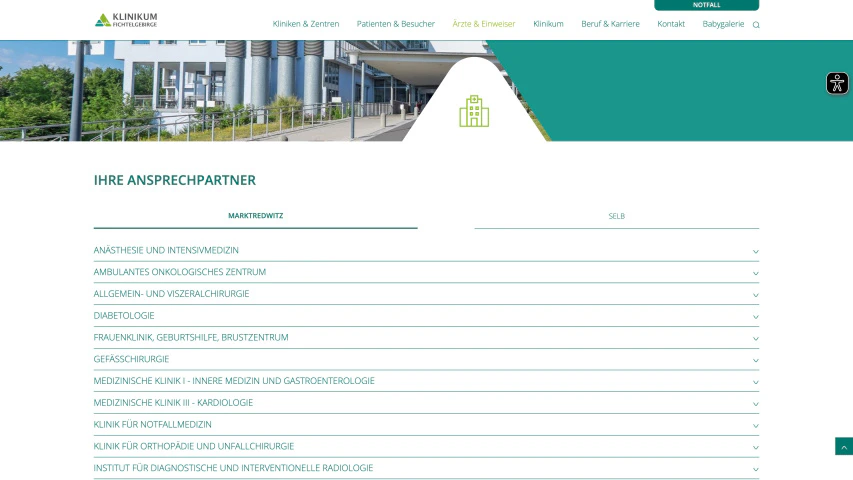Expand chevron for Klinik für Notfallmedizin
This screenshot has height=480, width=853.
(x=756, y=426)
